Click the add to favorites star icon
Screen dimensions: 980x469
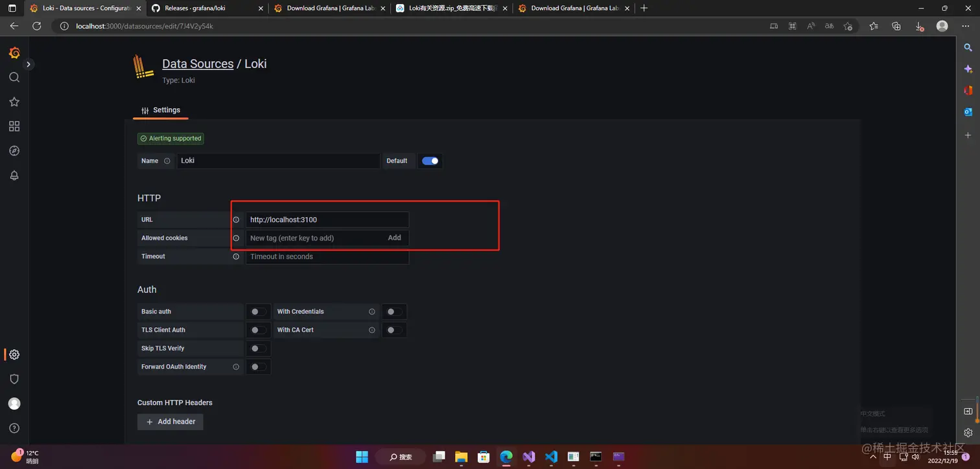pyautogui.click(x=848, y=26)
